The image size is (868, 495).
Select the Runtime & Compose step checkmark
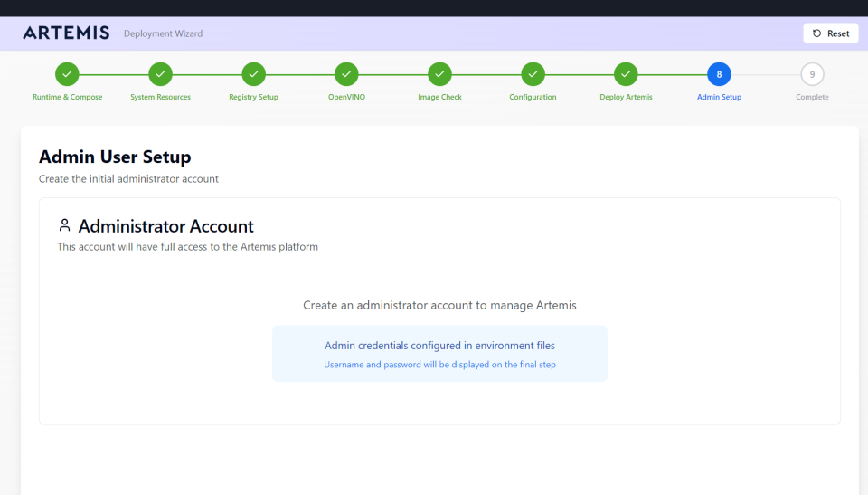pos(67,74)
